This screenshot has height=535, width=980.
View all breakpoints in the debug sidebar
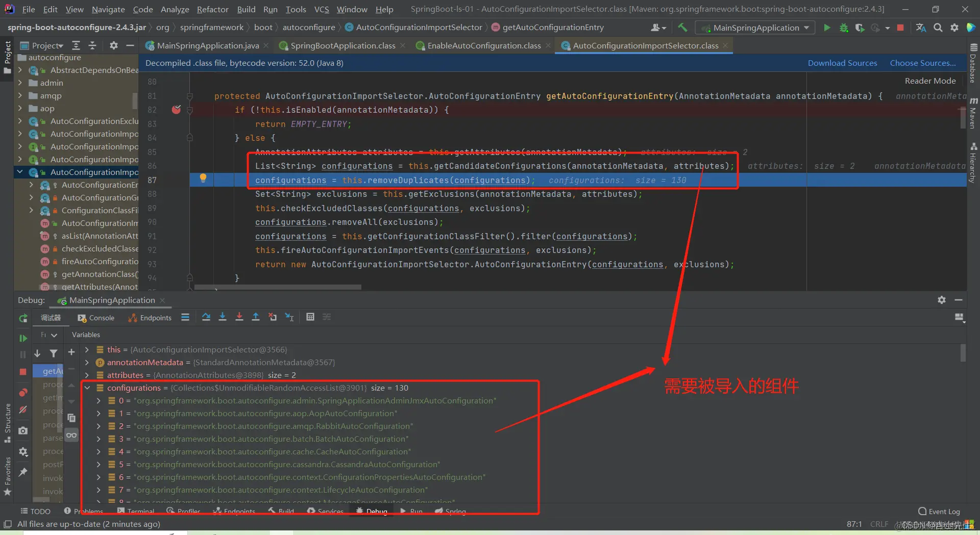23,392
